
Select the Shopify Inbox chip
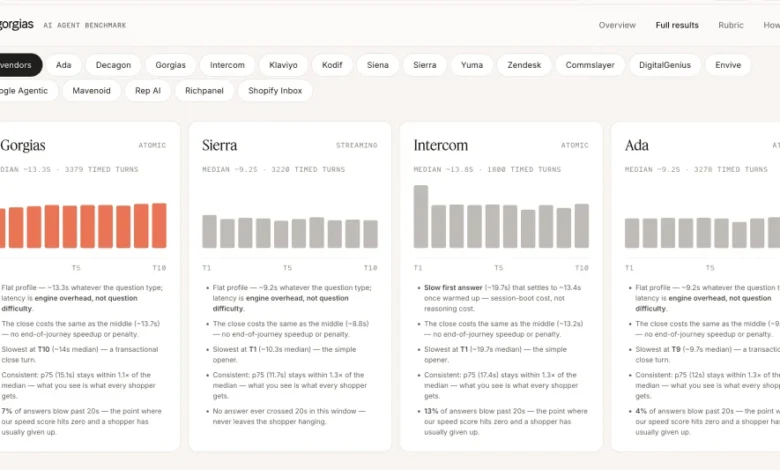click(275, 91)
